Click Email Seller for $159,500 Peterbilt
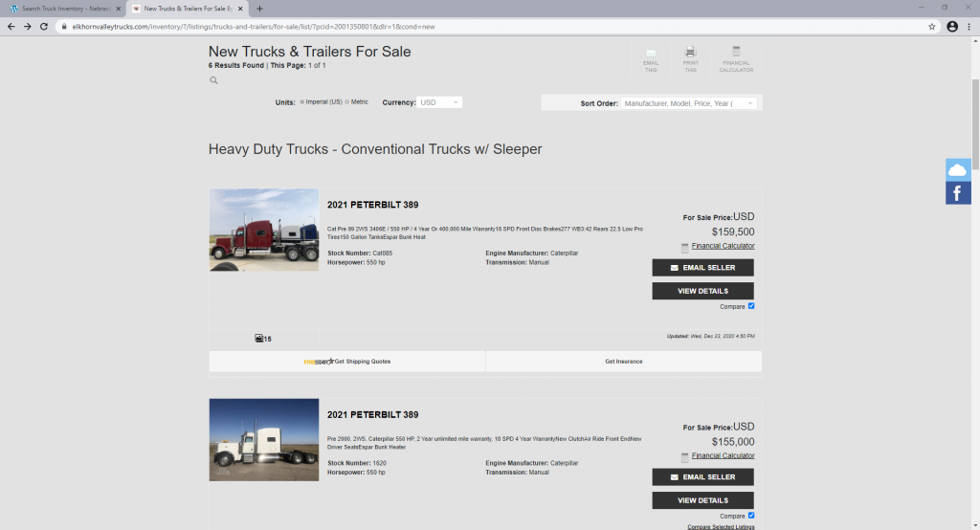 [x=702, y=268]
